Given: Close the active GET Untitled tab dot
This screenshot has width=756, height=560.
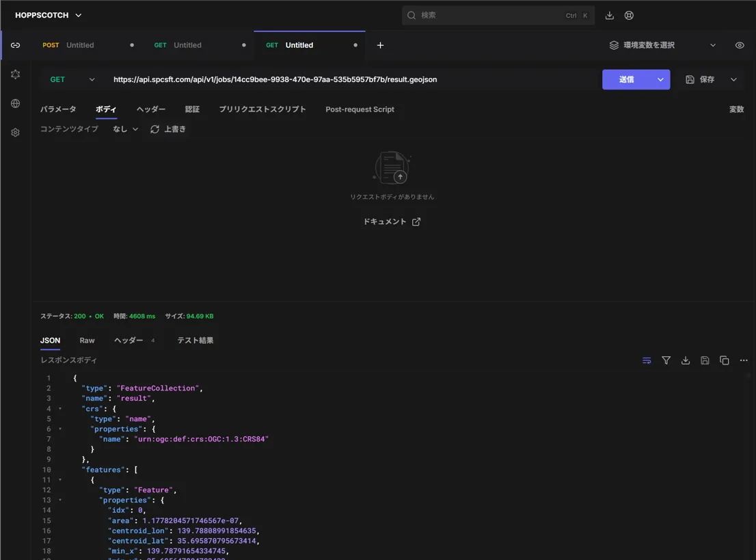Looking at the screenshot, I should tap(355, 45).
